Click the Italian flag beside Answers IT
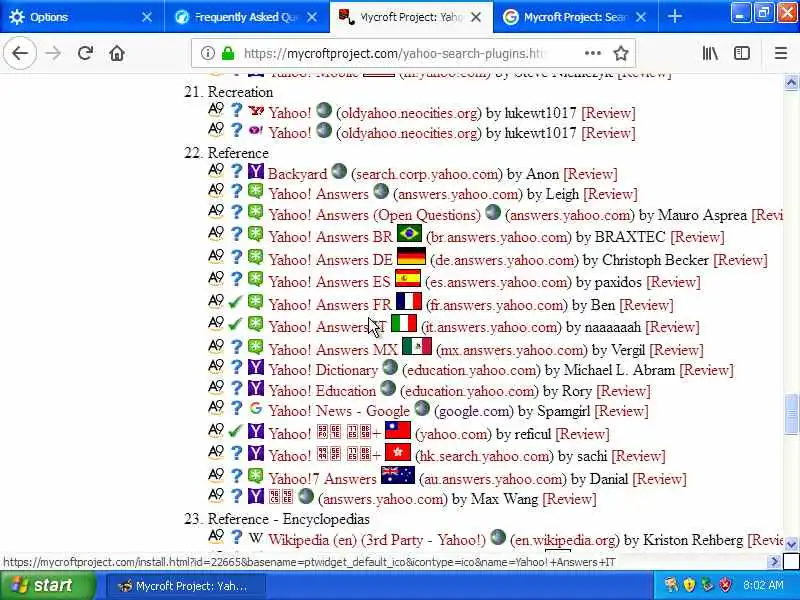The image size is (800, 600). click(404, 324)
